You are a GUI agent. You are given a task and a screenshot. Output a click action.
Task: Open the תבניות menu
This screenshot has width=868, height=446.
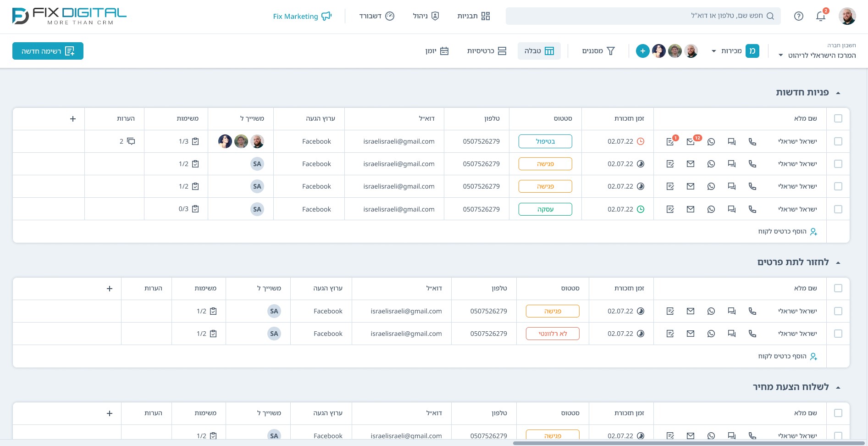[x=474, y=16]
